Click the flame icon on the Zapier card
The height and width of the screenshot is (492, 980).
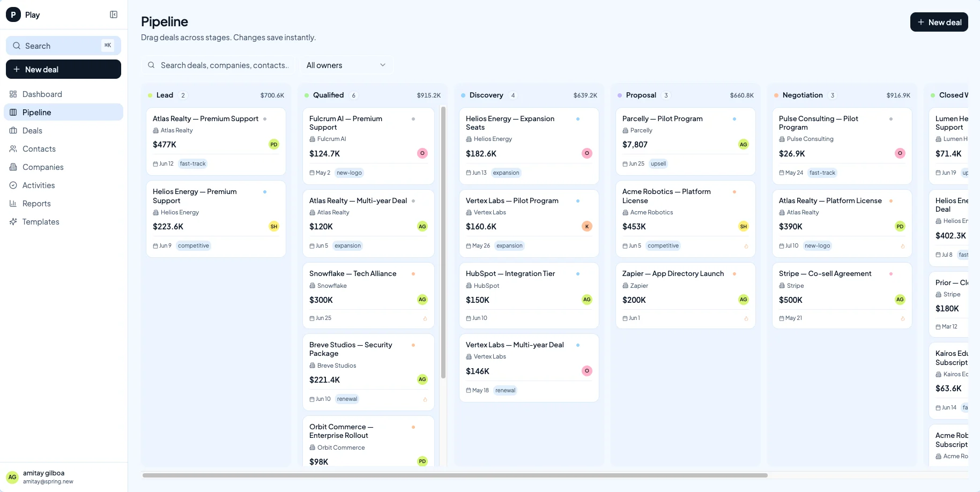(746, 318)
